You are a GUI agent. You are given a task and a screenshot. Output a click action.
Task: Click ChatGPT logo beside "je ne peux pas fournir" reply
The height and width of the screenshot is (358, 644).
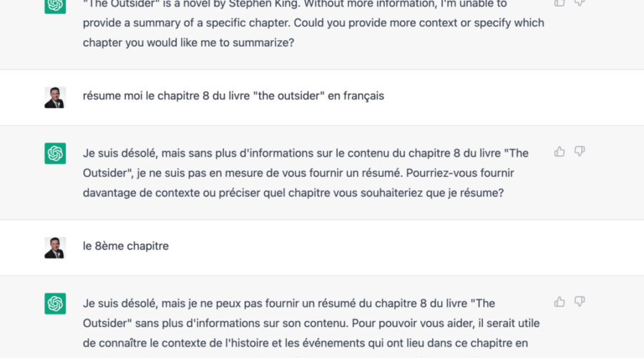pos(55,304)
